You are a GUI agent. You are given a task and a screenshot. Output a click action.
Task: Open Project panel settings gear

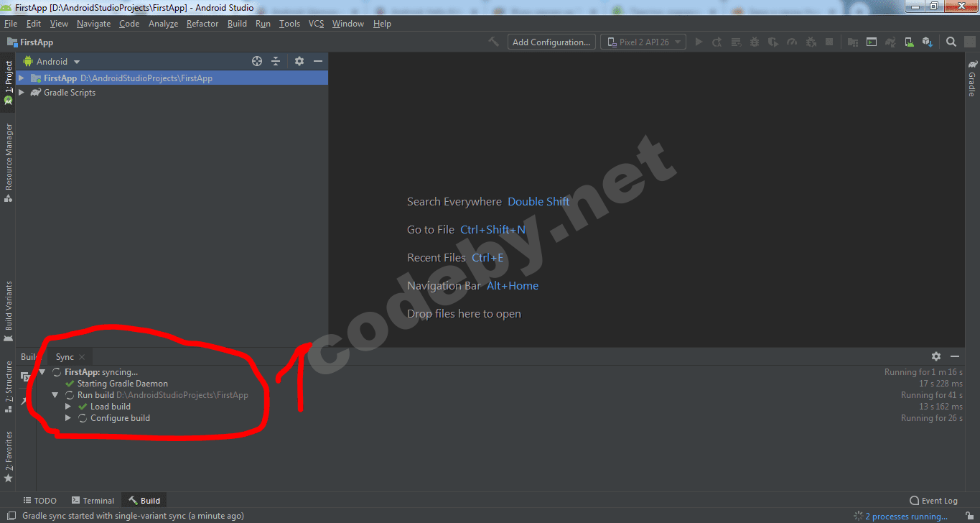coord(299,62)
